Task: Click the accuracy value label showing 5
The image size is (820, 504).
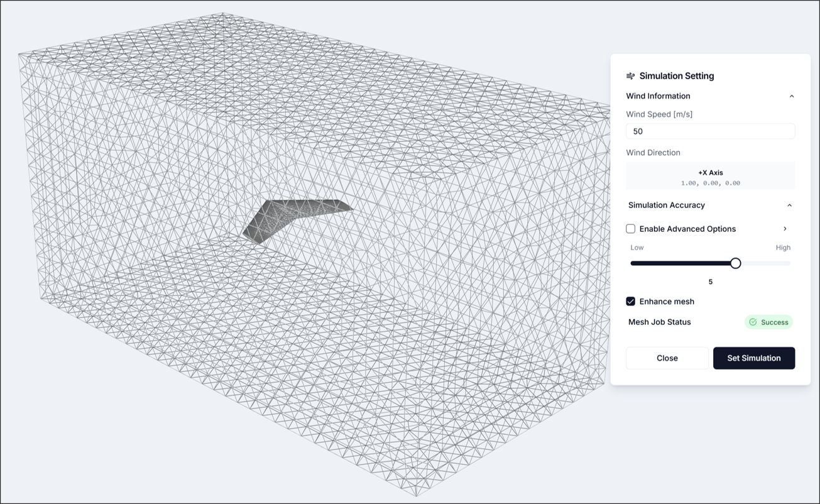Action: click(x=710, y=282)
